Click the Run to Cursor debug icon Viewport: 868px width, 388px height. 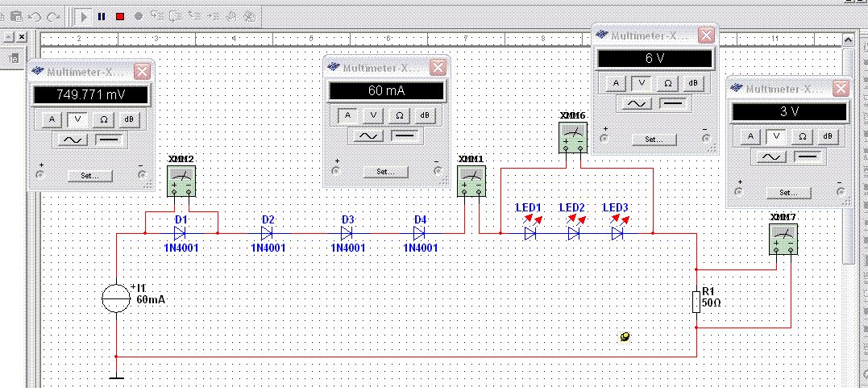pos(213,17)
